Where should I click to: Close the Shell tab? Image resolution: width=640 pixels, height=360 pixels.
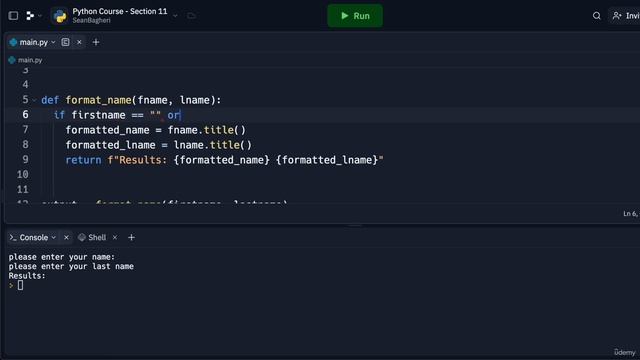tap(115, 238)
